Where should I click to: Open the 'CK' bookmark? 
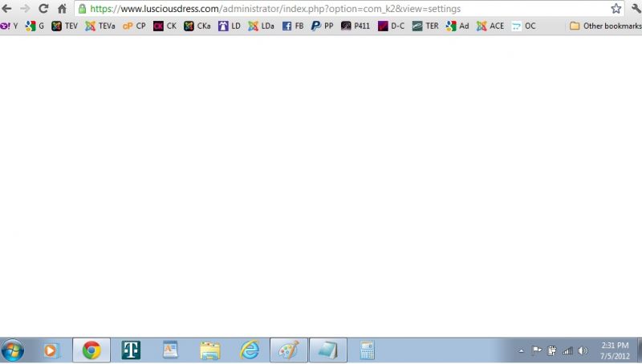point(165,26)
